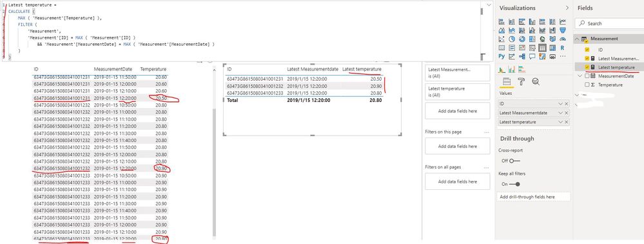This screenshot has width=644, height=244.
Task: Choose the Python visual icon
Action: tap(502, 56)
